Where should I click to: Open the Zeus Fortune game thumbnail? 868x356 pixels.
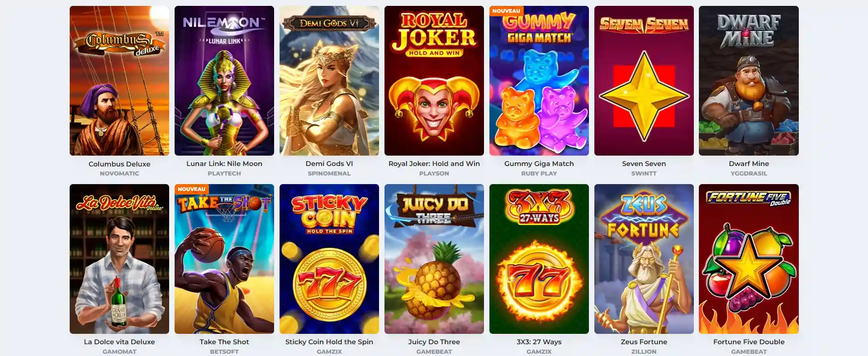[644, 259]
